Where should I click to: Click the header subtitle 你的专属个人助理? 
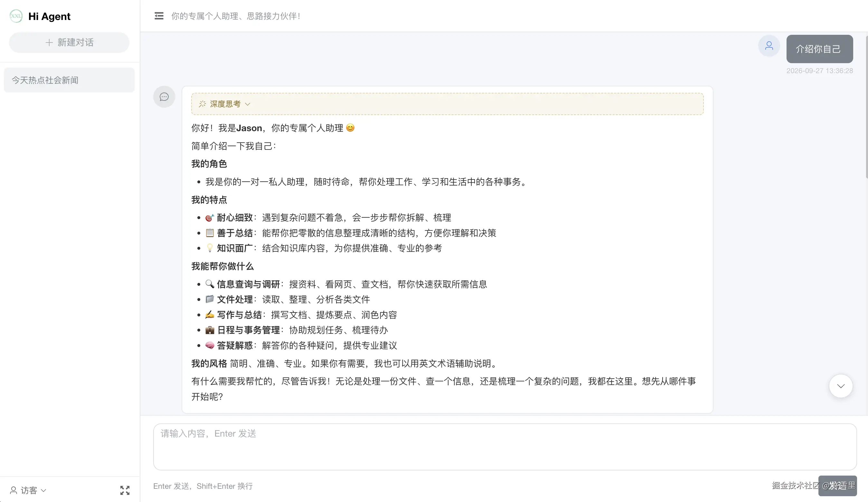coord(236,16)
